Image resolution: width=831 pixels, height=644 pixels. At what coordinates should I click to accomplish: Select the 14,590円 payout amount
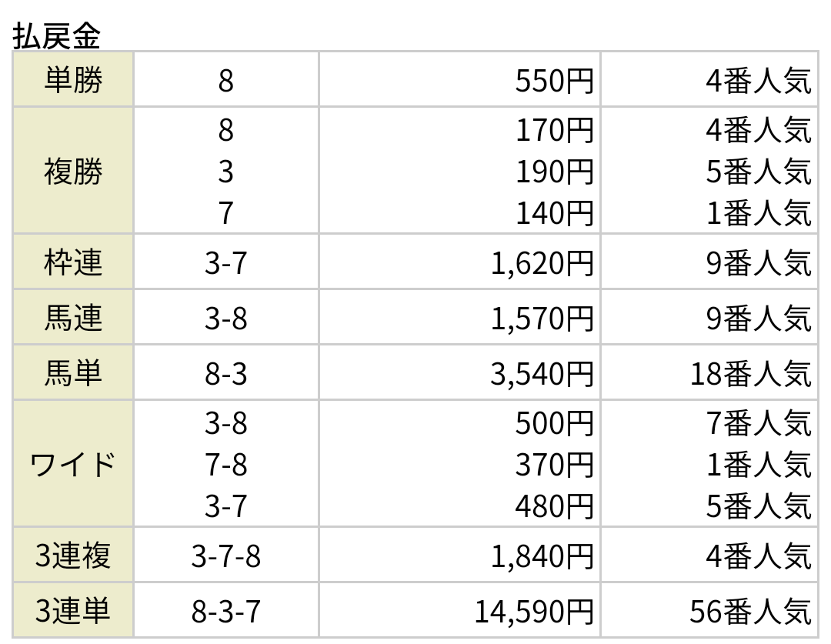coord(534,612)
